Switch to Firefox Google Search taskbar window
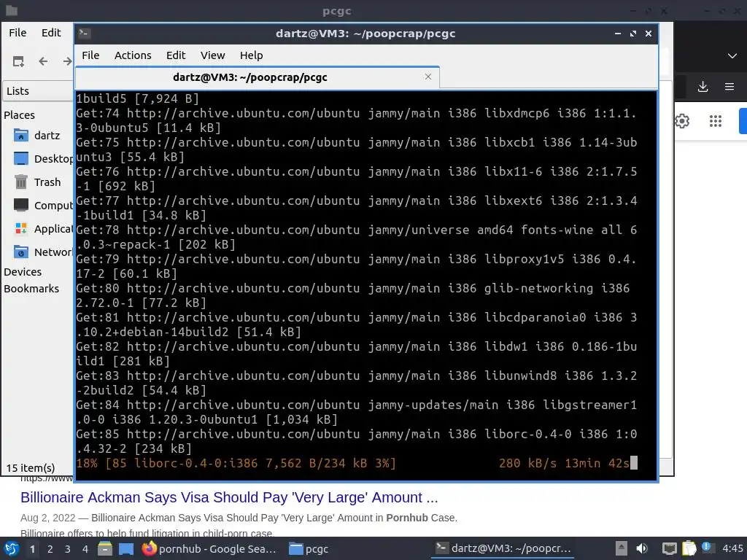The image size is (747, 560). click(209, 548)
